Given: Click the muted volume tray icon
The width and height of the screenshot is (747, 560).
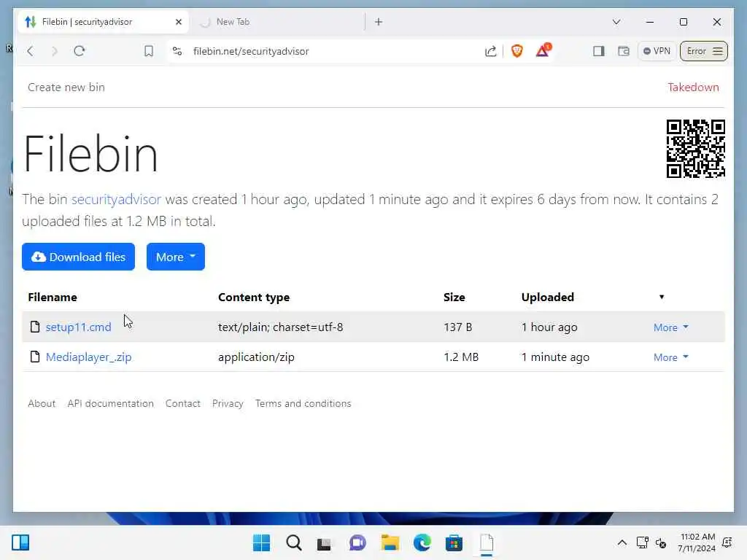Looking at the screenshot, I should [661, 542].
